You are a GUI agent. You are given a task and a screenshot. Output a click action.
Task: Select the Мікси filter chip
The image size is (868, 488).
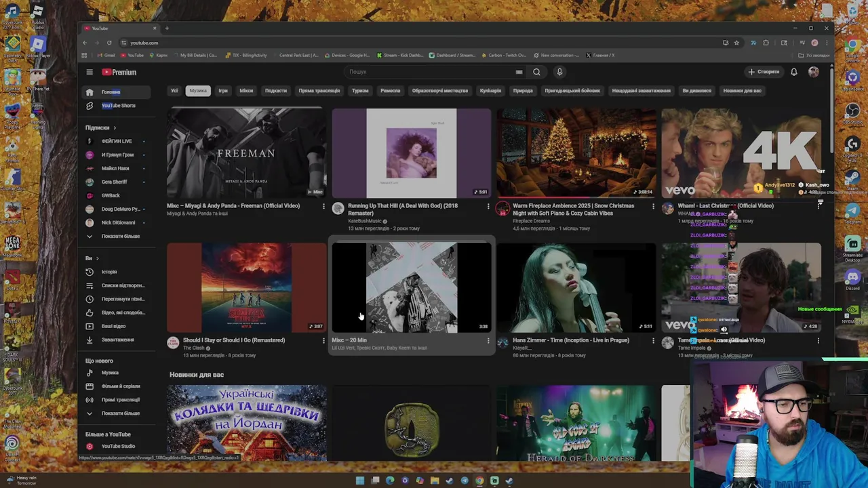246,91
